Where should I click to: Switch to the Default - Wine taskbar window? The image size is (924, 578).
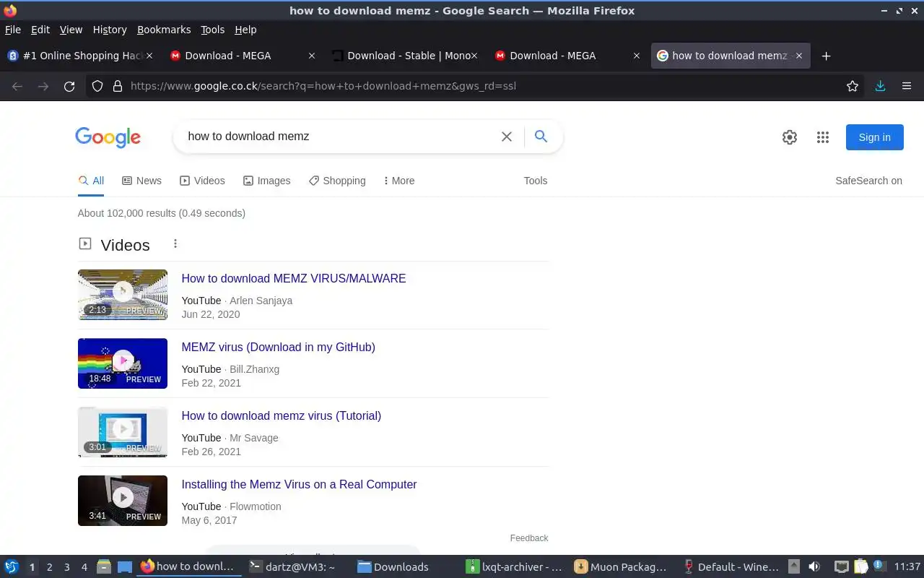coord(731,566)
